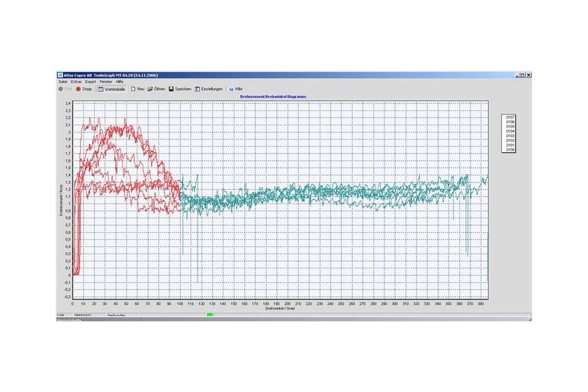Open the Fenster menu
The width and height of the screenshot is (588, 392).
click(x=106, y=82)
